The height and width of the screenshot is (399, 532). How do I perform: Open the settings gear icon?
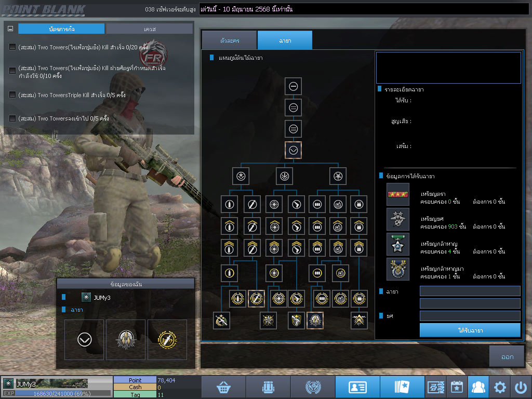[x=500, y=387]
